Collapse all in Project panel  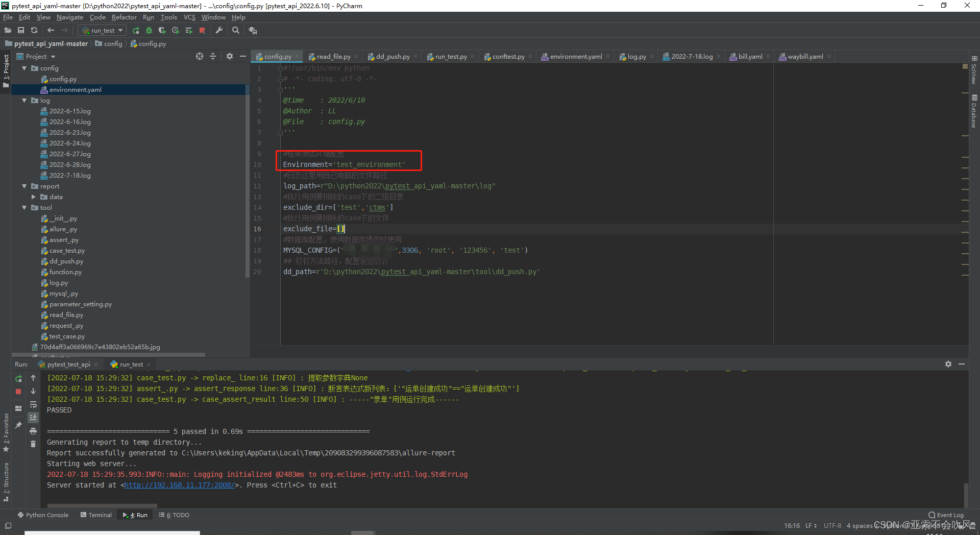click(213, 57)
